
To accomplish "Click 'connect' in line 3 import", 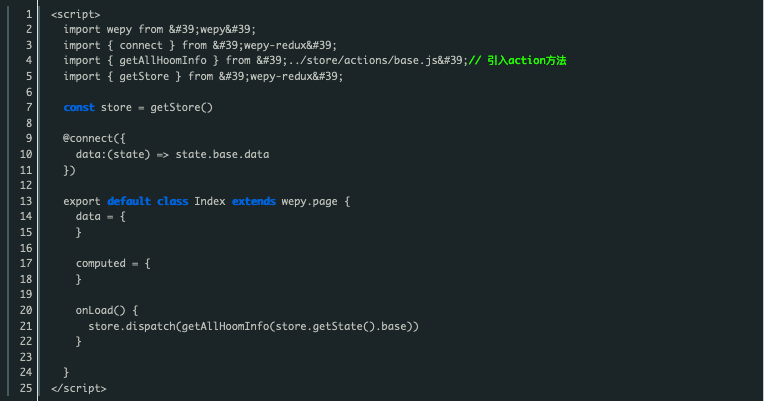I will (x=141, y=45).
